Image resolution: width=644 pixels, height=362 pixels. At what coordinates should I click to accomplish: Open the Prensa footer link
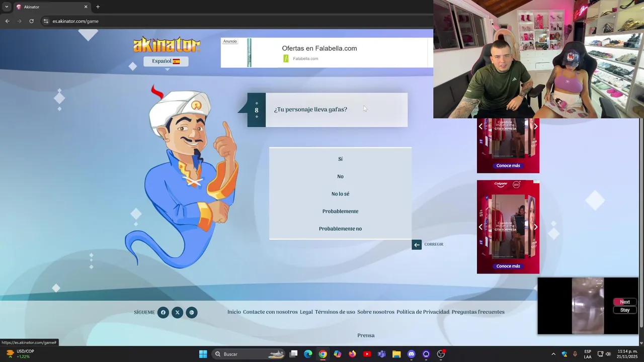coord(366,335)
